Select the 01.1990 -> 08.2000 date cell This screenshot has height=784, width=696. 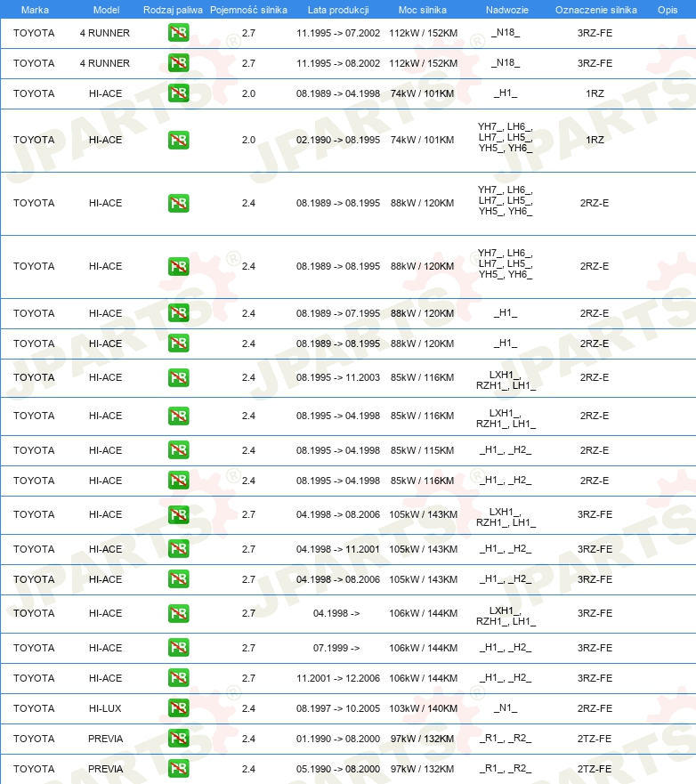pos(338,739)
